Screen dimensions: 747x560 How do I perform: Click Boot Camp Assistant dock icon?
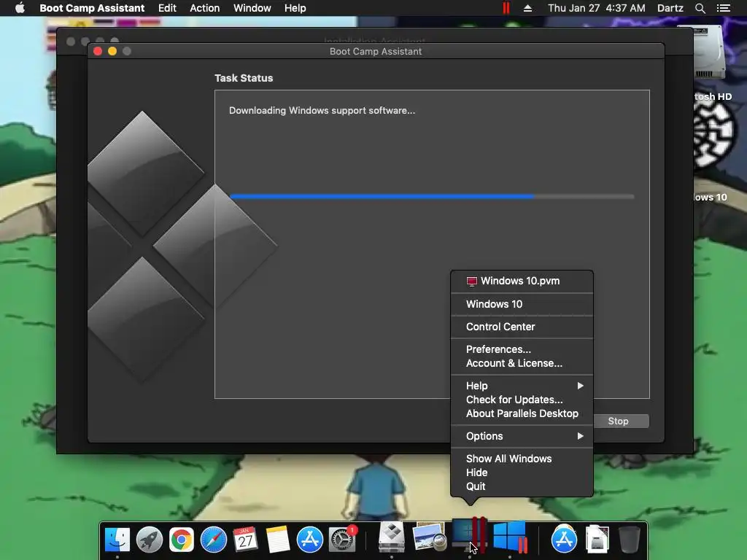pos(392,539)
